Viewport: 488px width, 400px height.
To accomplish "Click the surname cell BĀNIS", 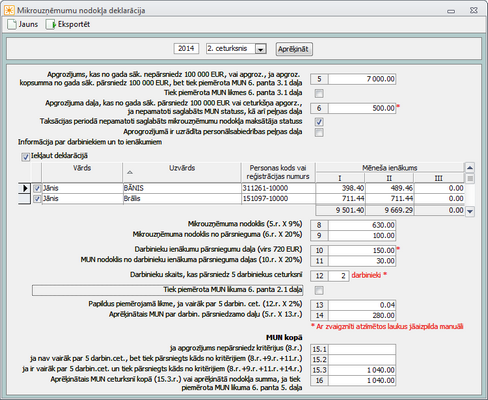I will [x=182, y=188].
